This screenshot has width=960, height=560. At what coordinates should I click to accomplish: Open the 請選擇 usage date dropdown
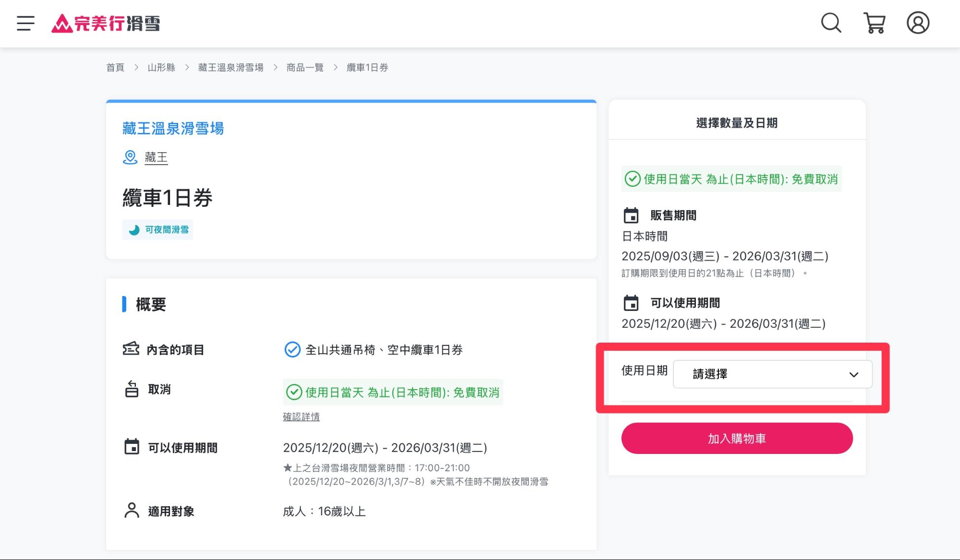pyautogui.click(x=772, y=374)
